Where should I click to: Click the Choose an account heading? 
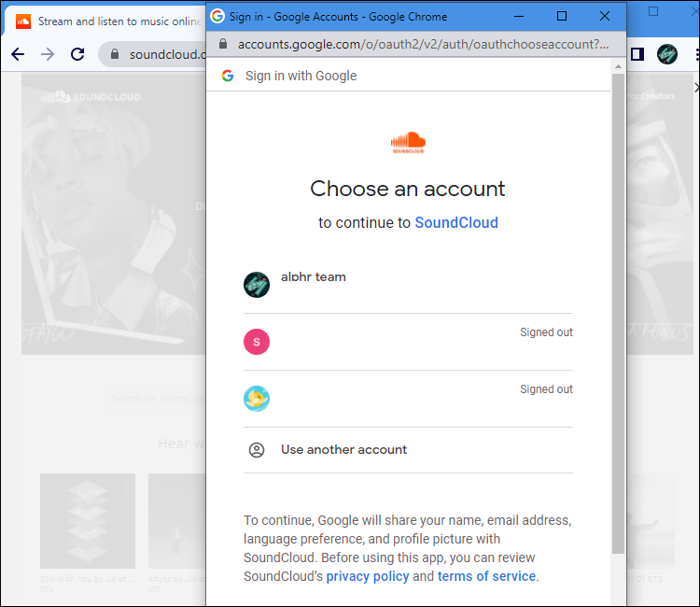pos(408,189)
